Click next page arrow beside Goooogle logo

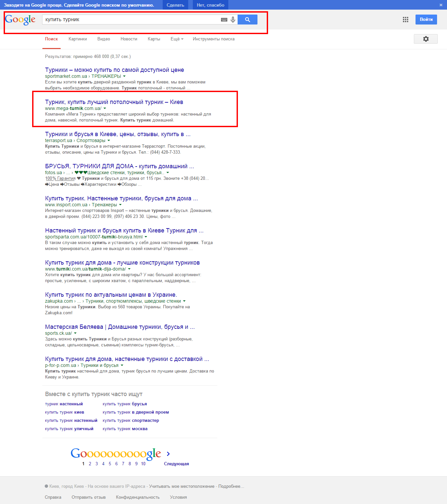click(x=168, y=454)
